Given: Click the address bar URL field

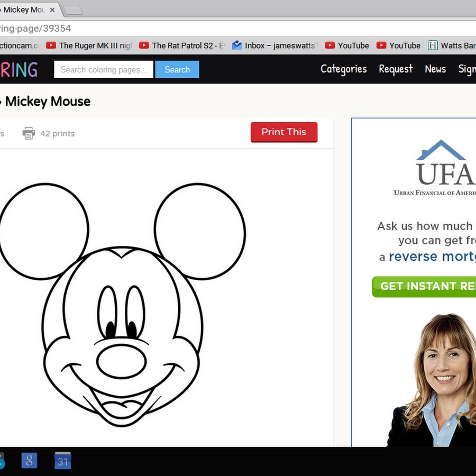Looking at the screenshot, I should (x=238, y=29).
